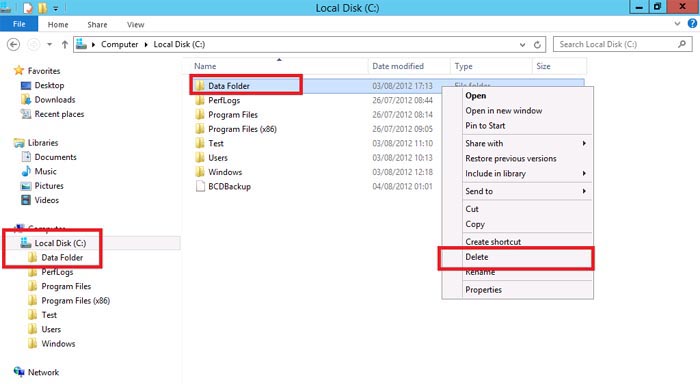Viewport: 700px width, 384px height.
Task: Select the Test folder in file list
Action: click(x=216, y=143)
